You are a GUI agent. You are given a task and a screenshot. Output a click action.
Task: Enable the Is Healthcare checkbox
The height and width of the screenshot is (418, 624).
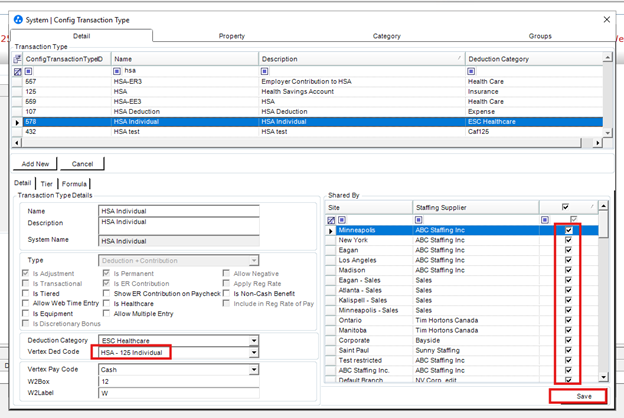(x=106, y=303)
